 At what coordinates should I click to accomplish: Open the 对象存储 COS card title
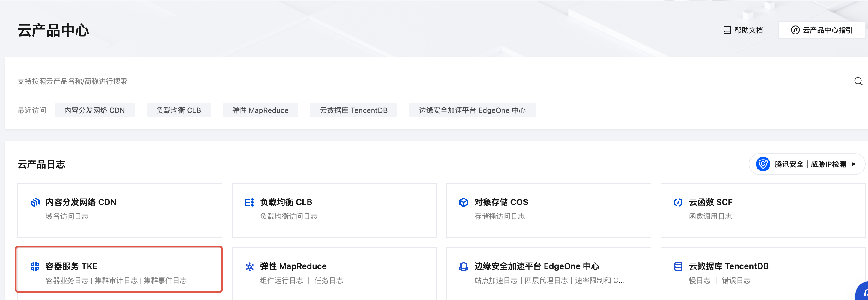[501, 202]
